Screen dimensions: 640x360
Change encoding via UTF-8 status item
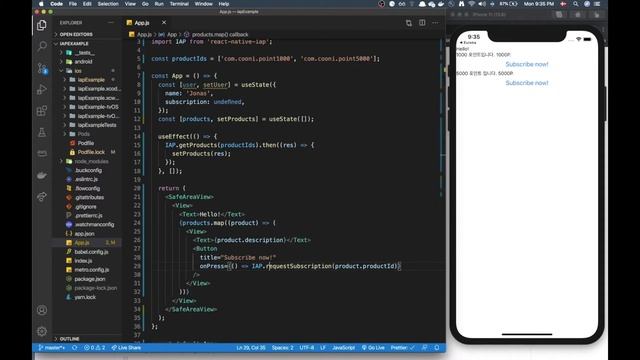pos(307,348)
